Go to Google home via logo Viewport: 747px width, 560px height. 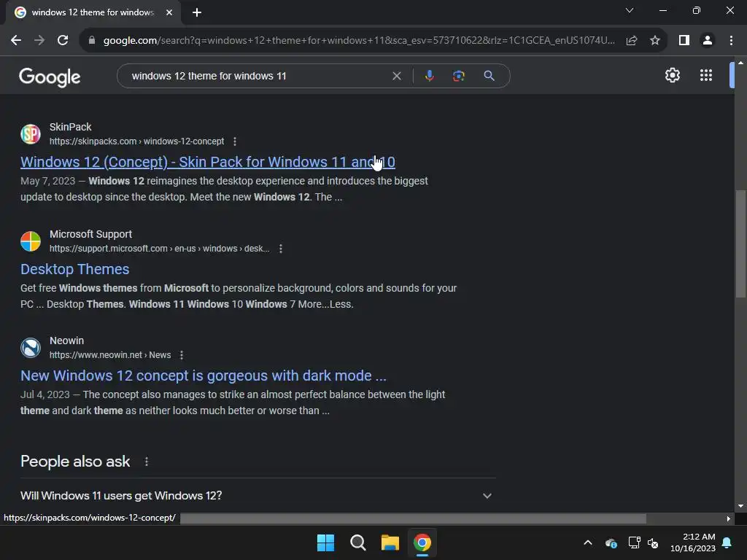click(50, 77)
